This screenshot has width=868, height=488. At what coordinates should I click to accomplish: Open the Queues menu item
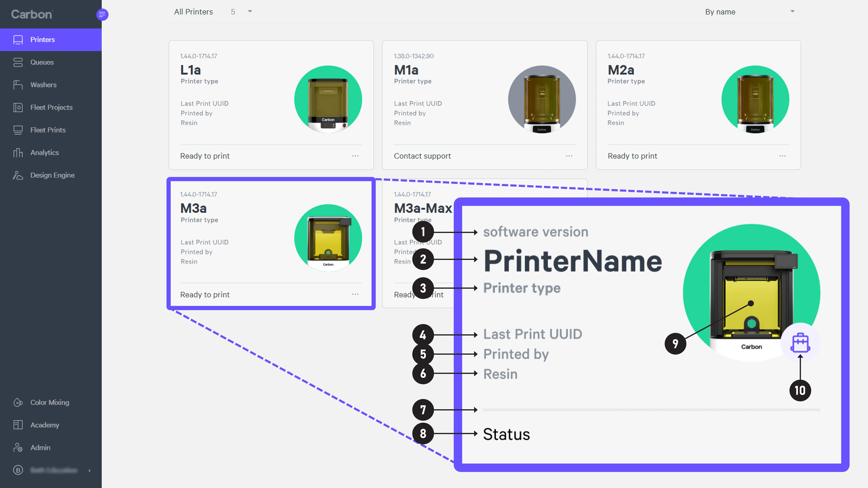42,62
